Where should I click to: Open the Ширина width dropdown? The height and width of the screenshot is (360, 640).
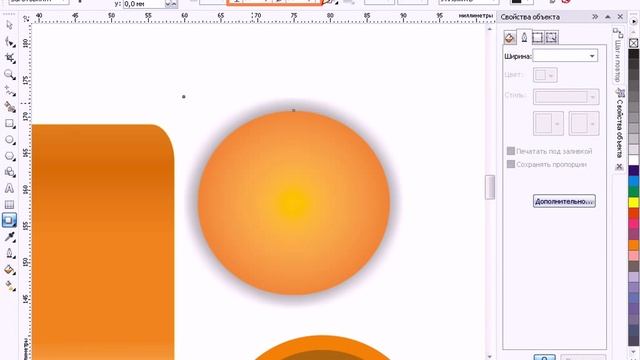click(x=592, y=56)
